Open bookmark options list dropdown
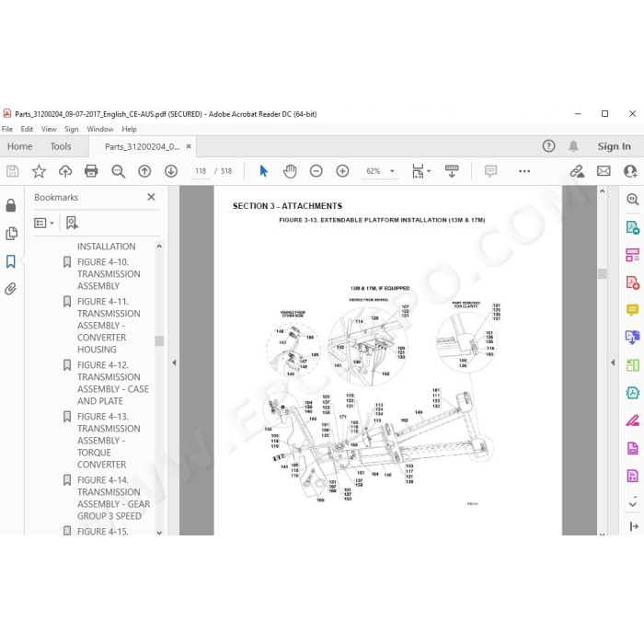The width and height of the screenshot is (644, 644). point(43,223)
